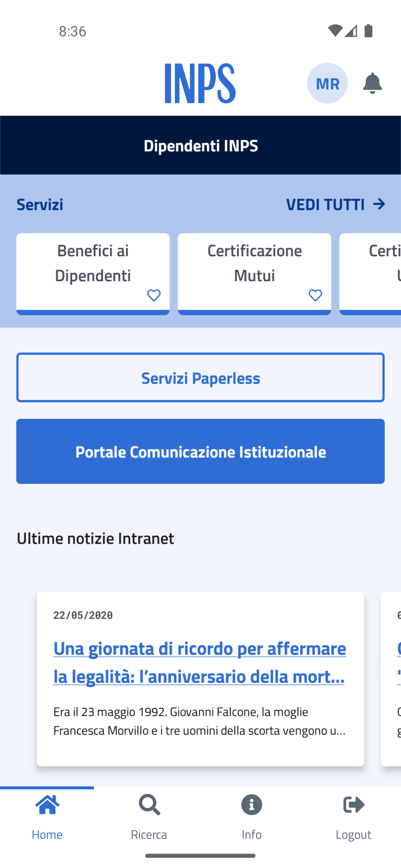Tap the INPS logo

(x=200, y=83)
